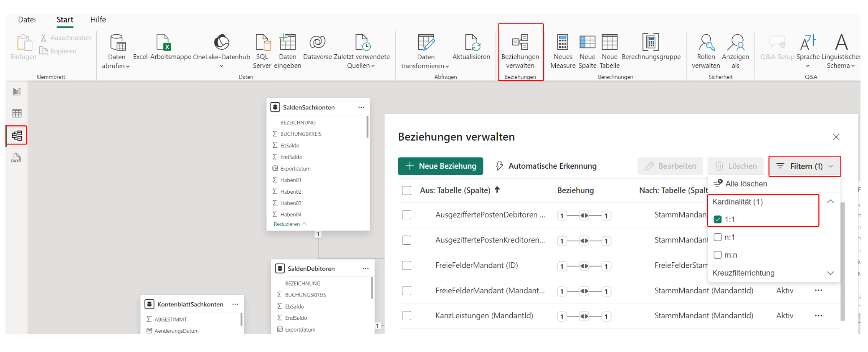Click Automatische Erkennung button
Viewport: 868px width, 352px height.
point(546,166)
